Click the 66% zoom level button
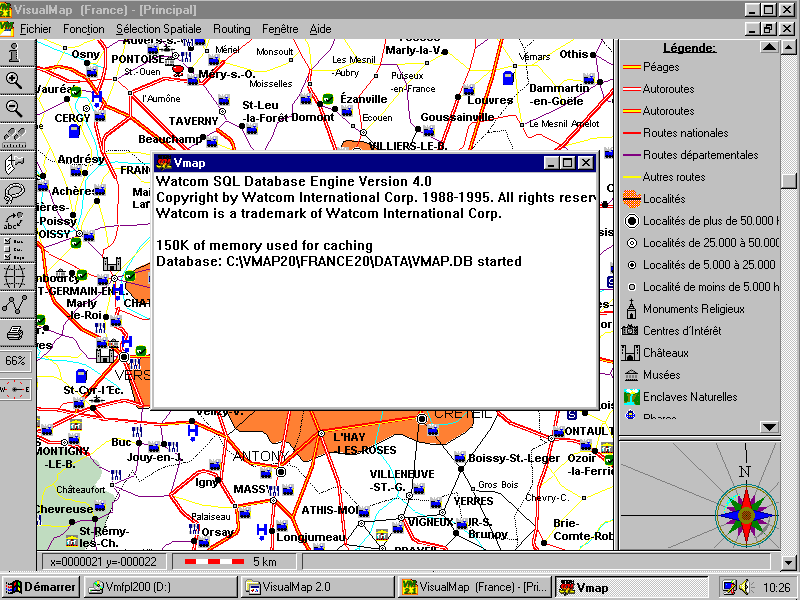Screen dimensions: 800x600 [15, 361]
